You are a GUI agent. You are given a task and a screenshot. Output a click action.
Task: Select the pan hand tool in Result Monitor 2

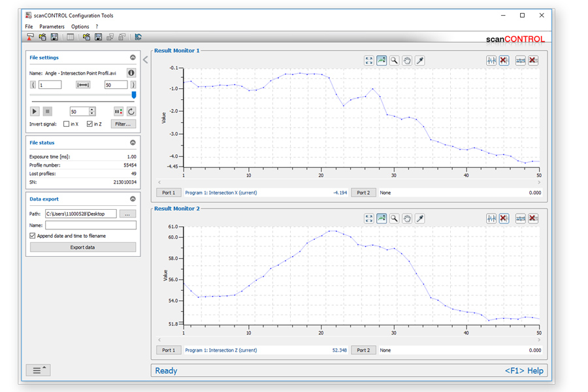tap(407, 218)
